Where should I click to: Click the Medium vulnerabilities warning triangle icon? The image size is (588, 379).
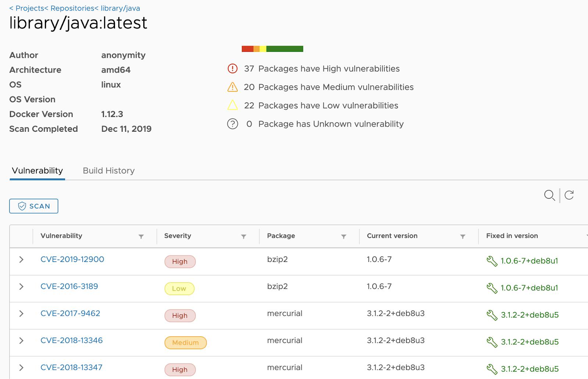pos(233,87)
